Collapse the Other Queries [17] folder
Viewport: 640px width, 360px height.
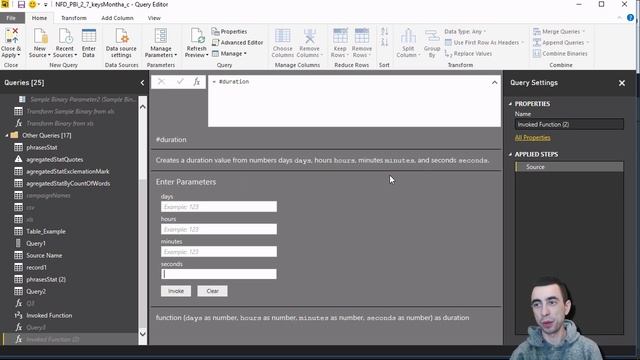(7, 135)
